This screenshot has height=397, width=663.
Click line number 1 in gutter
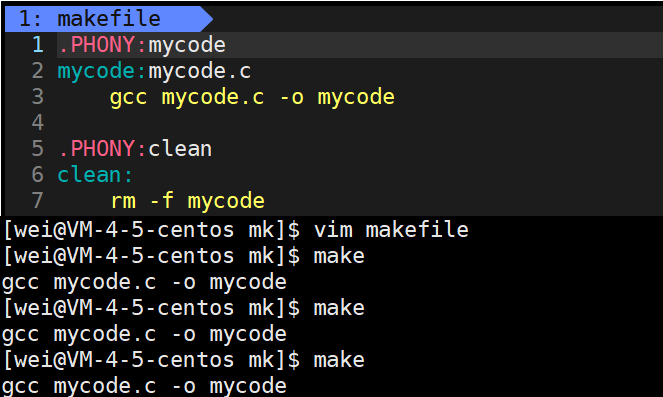38,45
